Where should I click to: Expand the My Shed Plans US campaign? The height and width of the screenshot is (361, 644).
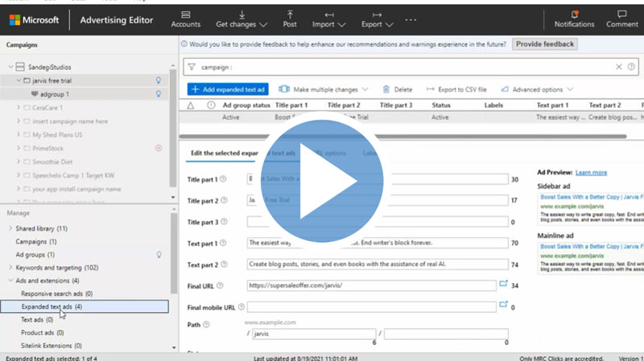(19, 134)
